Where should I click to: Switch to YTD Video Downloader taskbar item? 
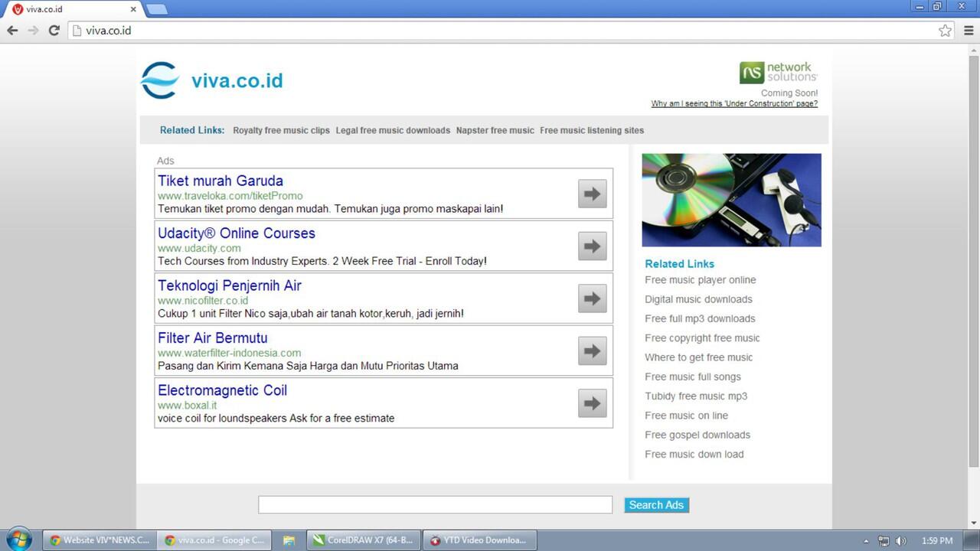click(479, 540)
